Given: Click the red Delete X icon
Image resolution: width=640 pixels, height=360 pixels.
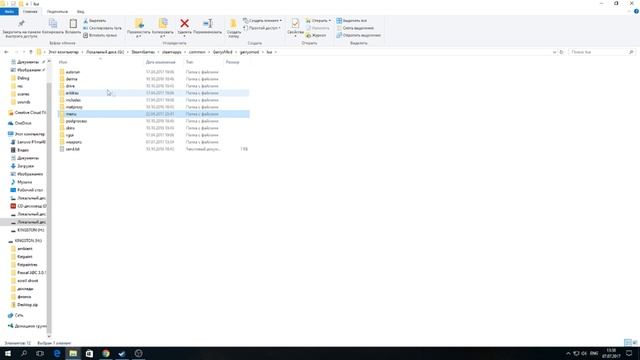Looking at the screenshot, I should 184,24.
